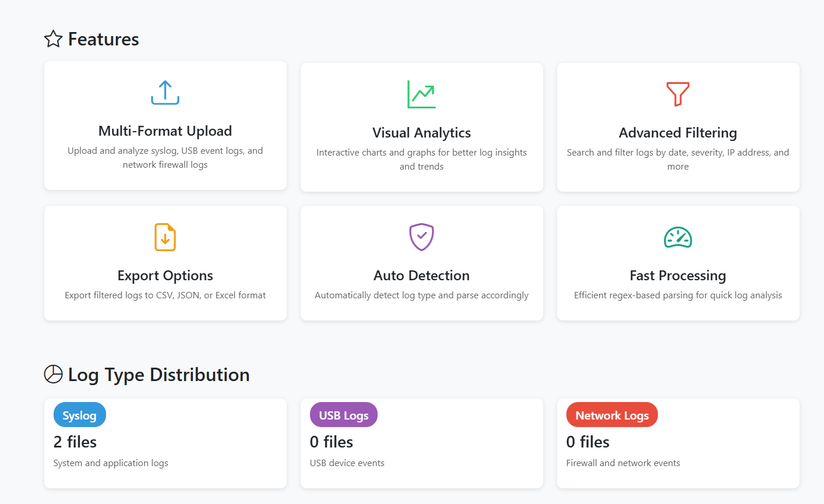Click 'Upload and analyze syslog' description
The width and height of the screenshot is (824, 504).
tap(165, 157)
